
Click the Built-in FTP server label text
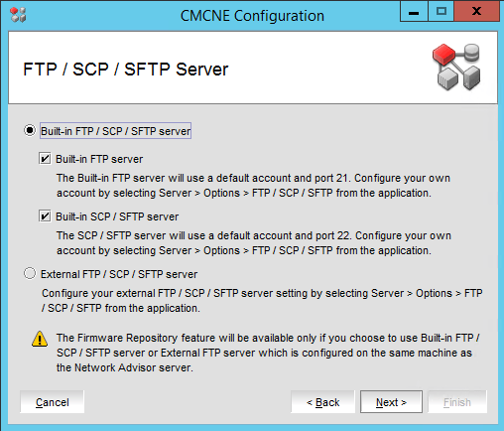pos(99,159)
